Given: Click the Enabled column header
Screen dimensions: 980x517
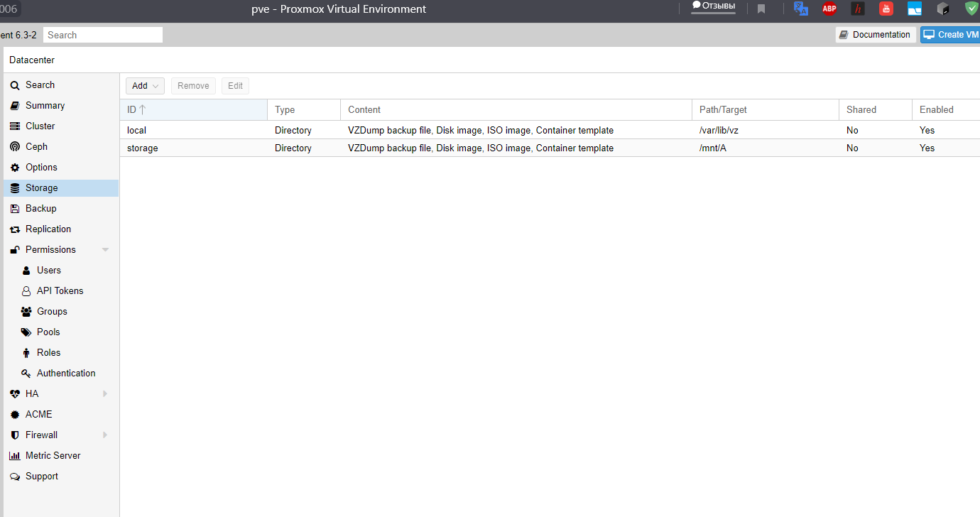Looking at the screenshot, I should click(946, 110).
